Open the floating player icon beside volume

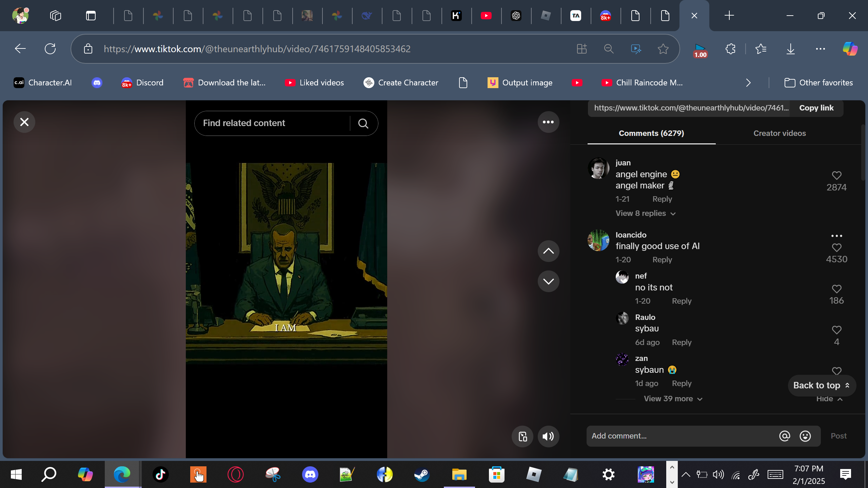522,436
